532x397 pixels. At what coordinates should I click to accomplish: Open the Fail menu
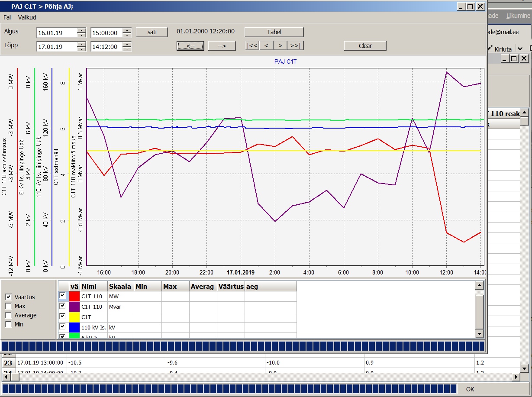(x=7, y=17)
